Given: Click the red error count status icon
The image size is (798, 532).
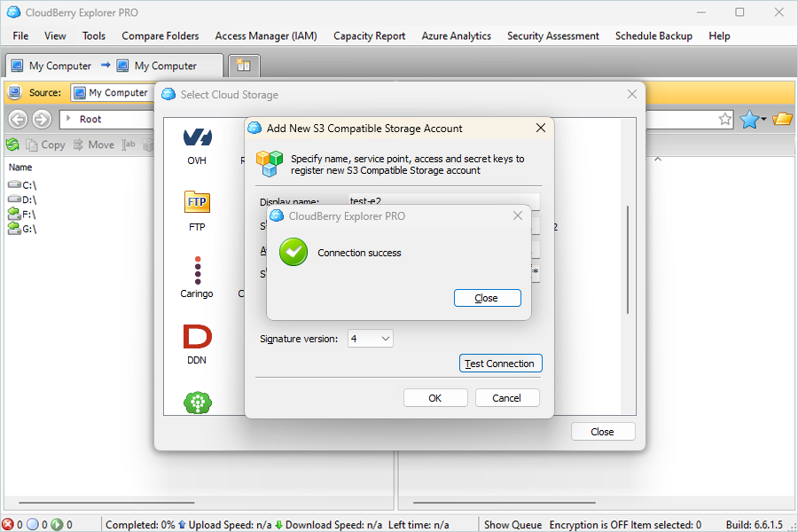Looking at the screenshot, I should 8,524.
